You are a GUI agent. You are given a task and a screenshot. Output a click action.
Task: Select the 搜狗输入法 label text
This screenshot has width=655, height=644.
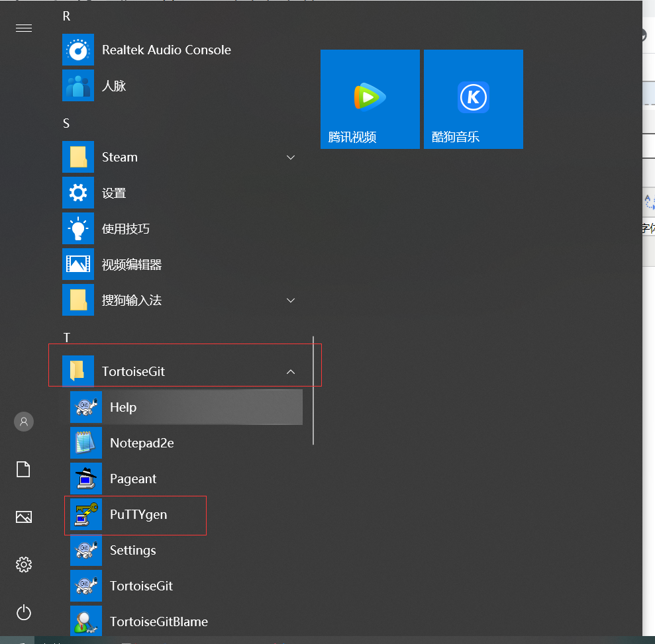click(x=132, y=300)
